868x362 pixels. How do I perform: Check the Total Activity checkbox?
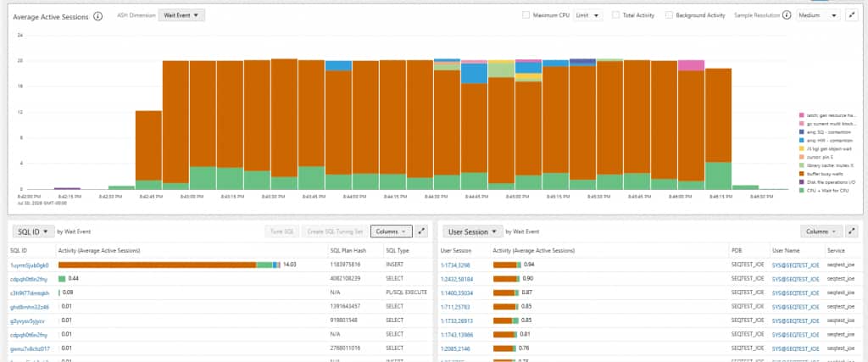[x=615, y=15]
